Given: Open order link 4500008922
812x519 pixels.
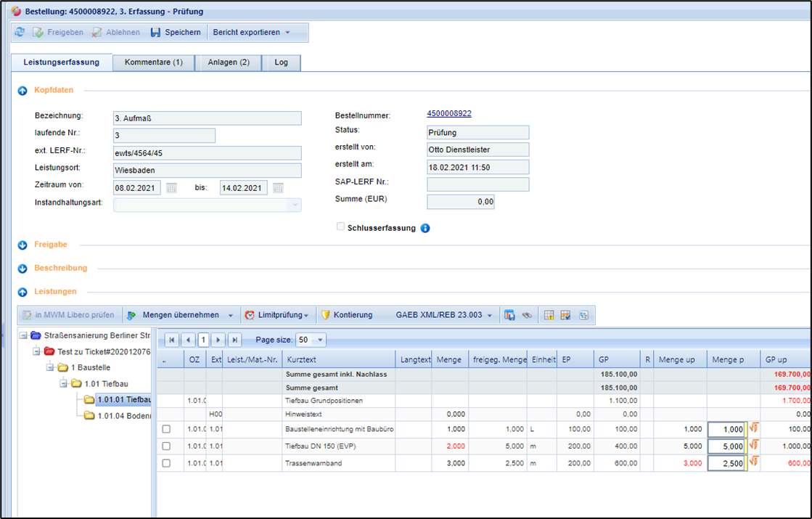Looking at the screenshot, I should click(449, 114).
